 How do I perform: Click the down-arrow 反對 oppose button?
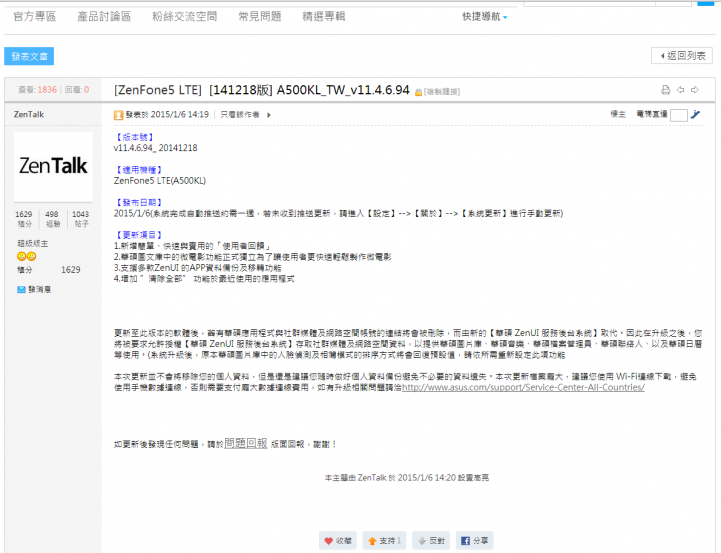tap(431, 541)
